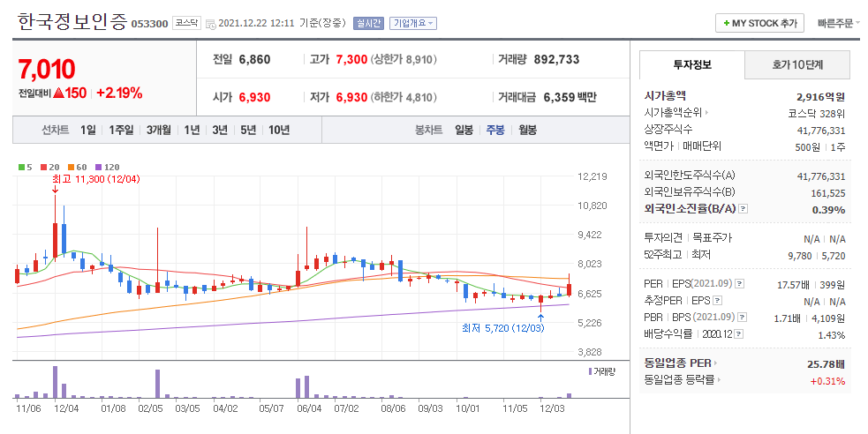Click the 거래대금 6,359 백만 value
The image size is (868, 434).
[570, 97]
